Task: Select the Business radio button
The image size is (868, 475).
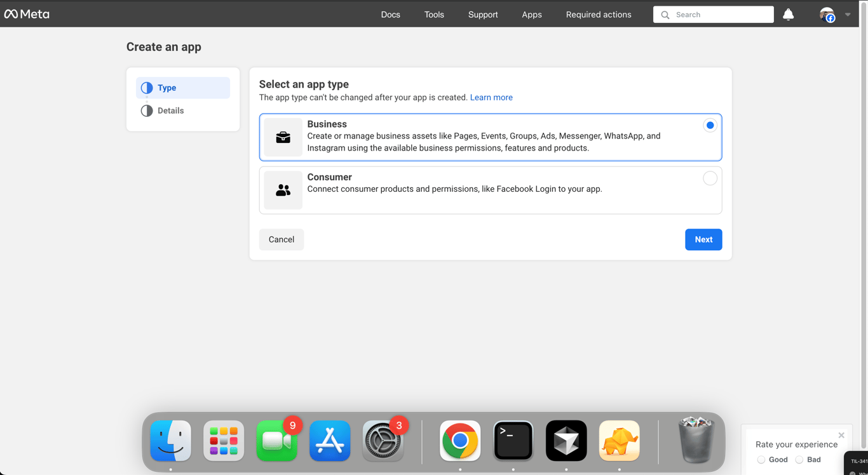Action: pyautogui.click(x=710, y=125)
